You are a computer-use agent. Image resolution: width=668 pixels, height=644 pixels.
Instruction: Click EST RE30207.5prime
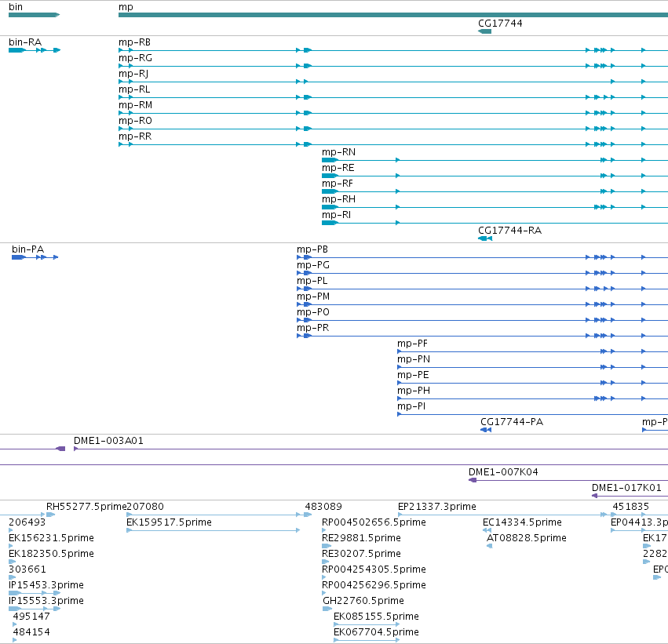[x=361, y=555]
